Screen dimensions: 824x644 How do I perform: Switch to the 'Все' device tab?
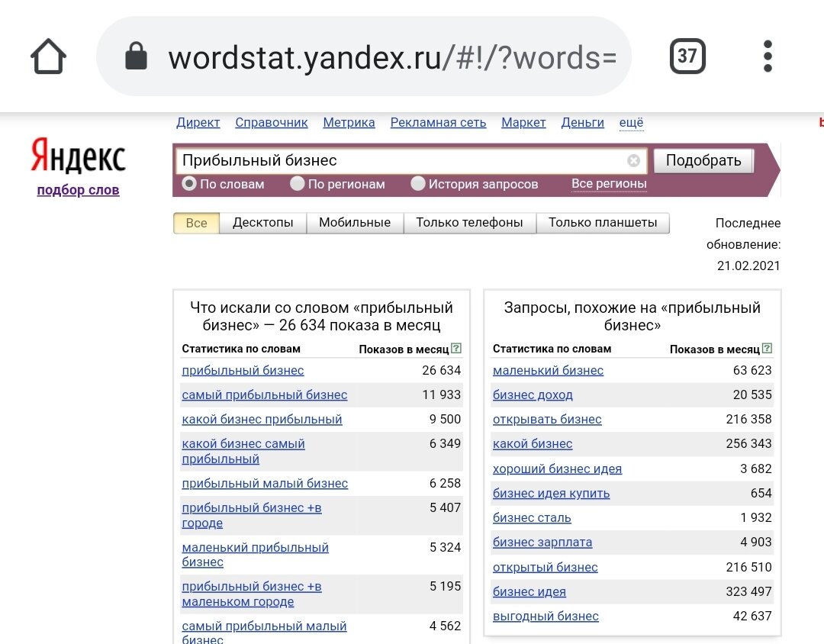click(196, 223)
